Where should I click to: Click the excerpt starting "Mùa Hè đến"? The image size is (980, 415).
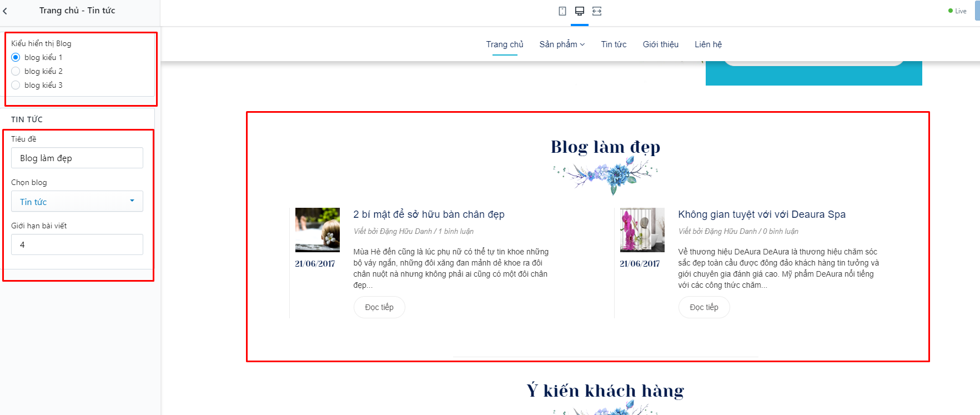pyautogui.click(x=451, y=268)
